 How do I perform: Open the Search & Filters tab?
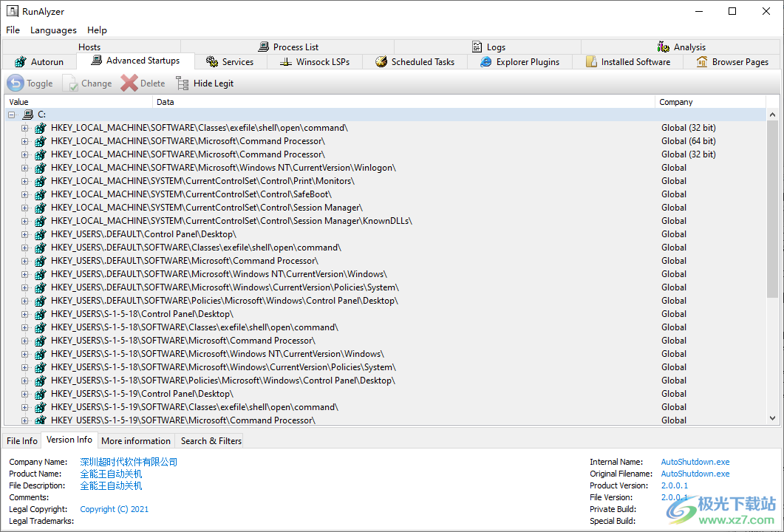pyautogui.click(x=211, y=440)
